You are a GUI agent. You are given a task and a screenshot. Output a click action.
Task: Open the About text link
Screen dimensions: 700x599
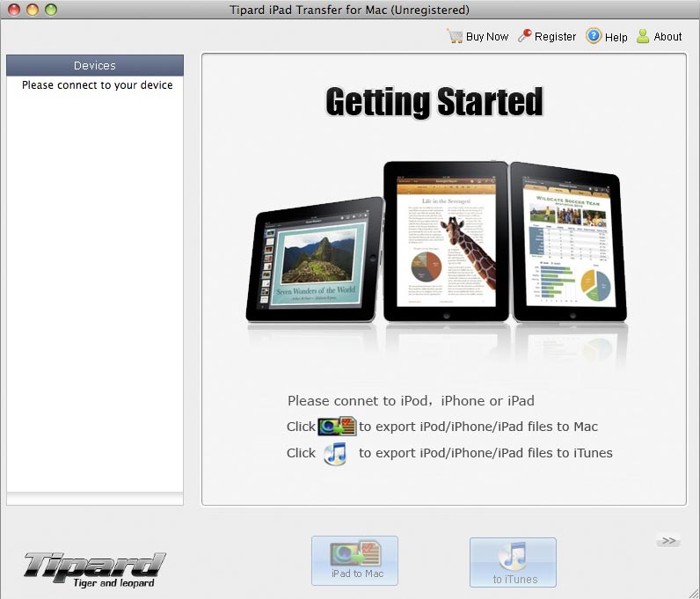[x=667, y=37]
